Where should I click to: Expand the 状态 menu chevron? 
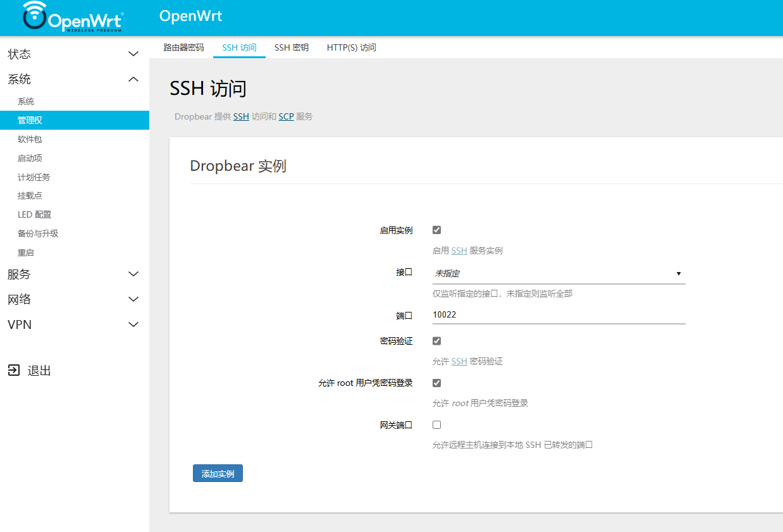(133, 54)
